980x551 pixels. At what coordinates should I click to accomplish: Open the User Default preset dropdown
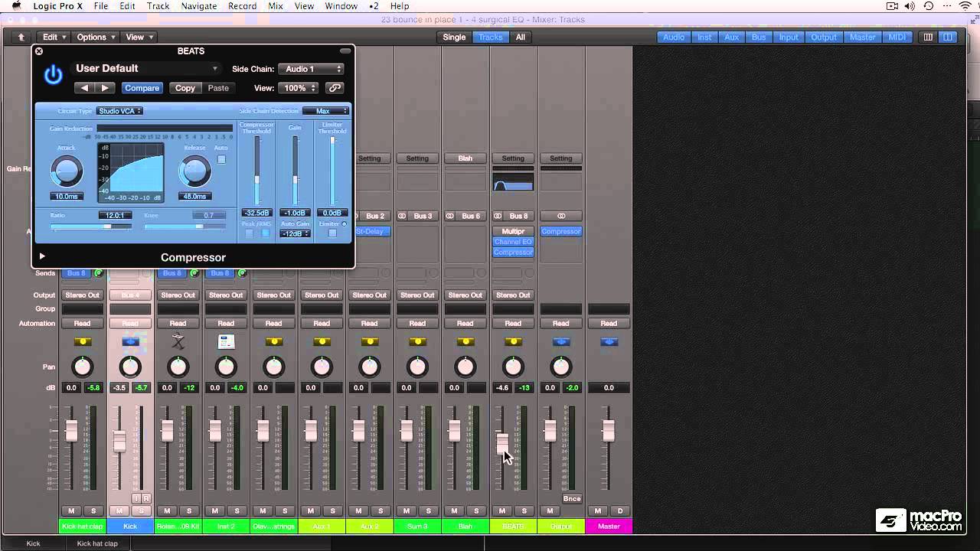[146, 69]
